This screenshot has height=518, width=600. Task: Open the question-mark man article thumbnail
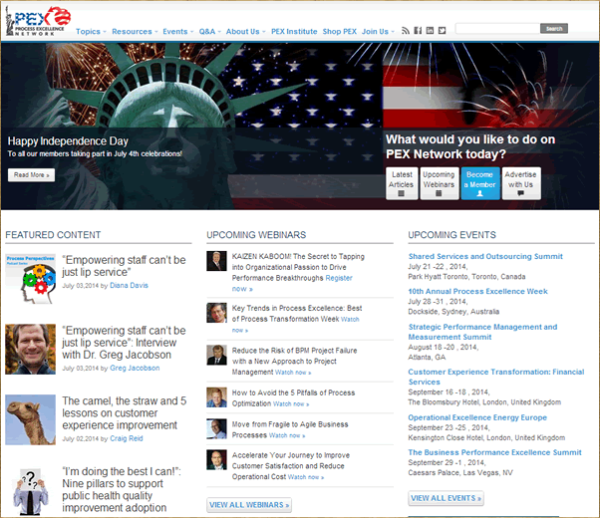pyautogui.click(x=31, y=490)
